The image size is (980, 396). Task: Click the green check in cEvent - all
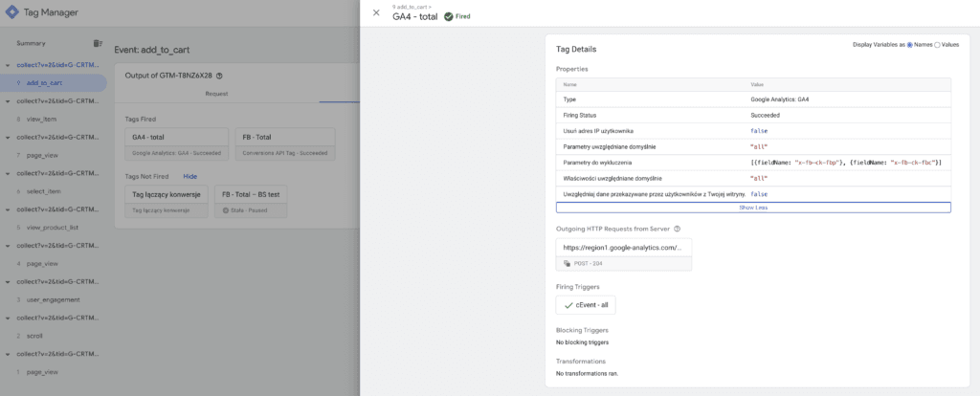(x=568, y=305)
